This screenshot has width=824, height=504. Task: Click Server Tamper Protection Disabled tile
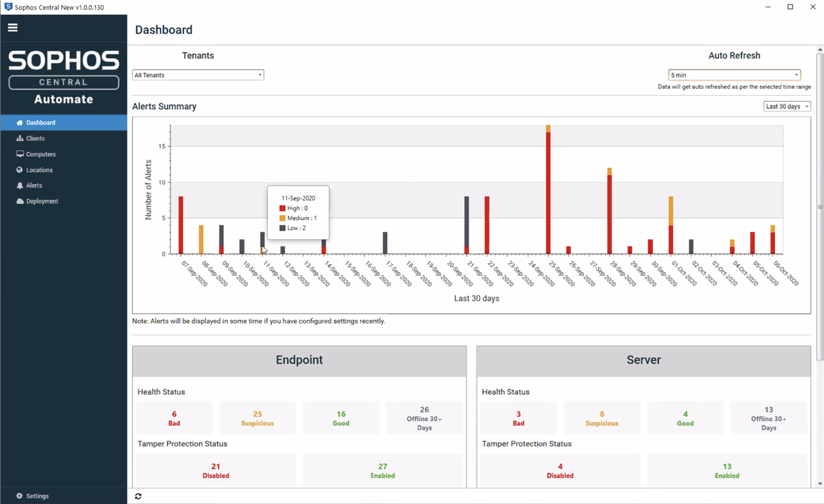click(560, 471)
